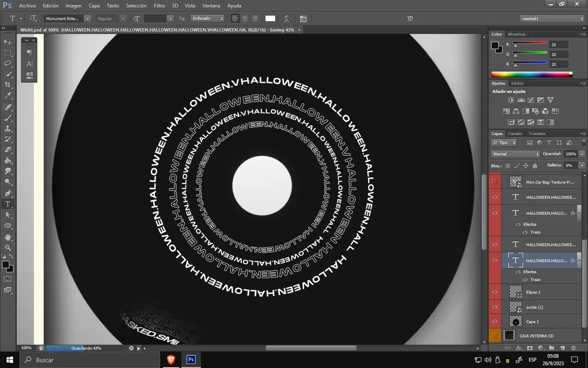Viewport: 588px width, 368px height.
Task: Open the Filtro menu
Action: 159,6
